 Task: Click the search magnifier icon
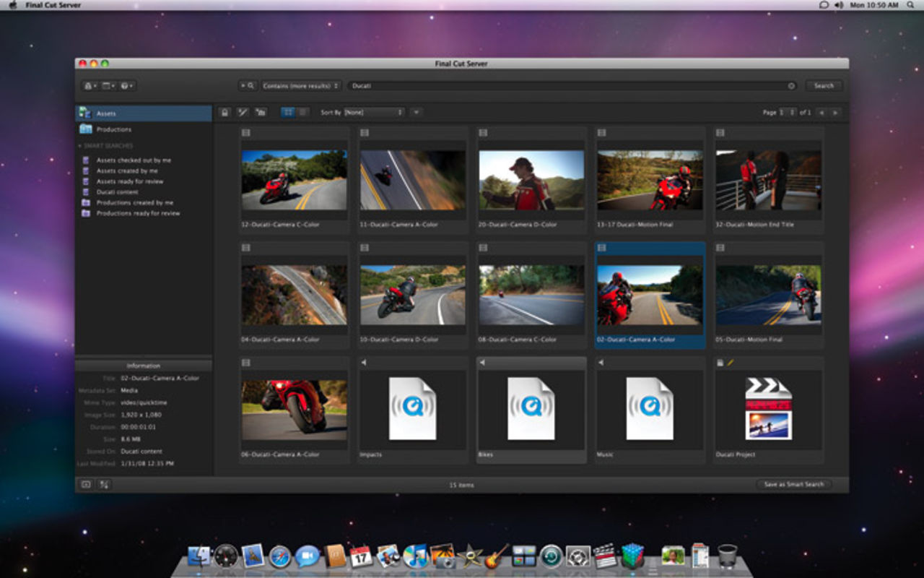click(x=250, y=85)
